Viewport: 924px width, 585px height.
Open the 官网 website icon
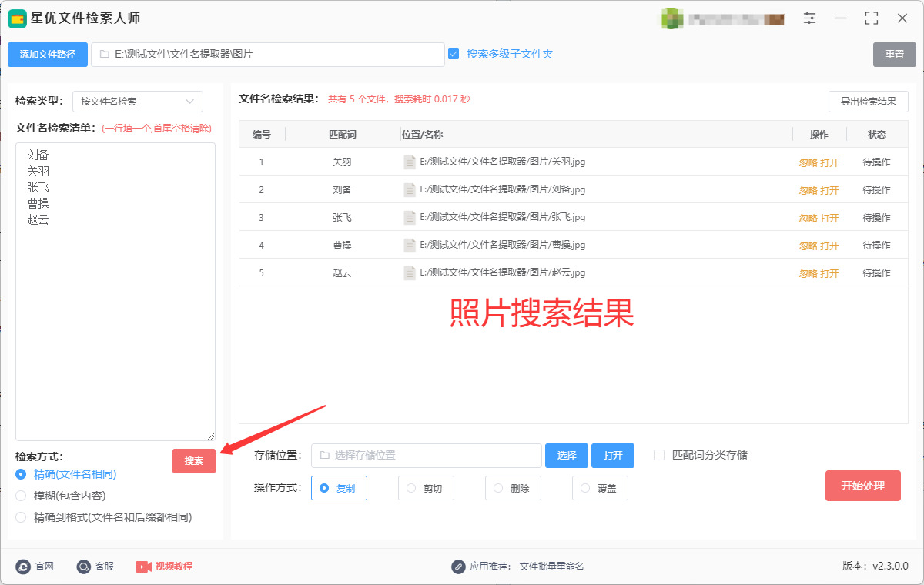click(x=23, y=567)
